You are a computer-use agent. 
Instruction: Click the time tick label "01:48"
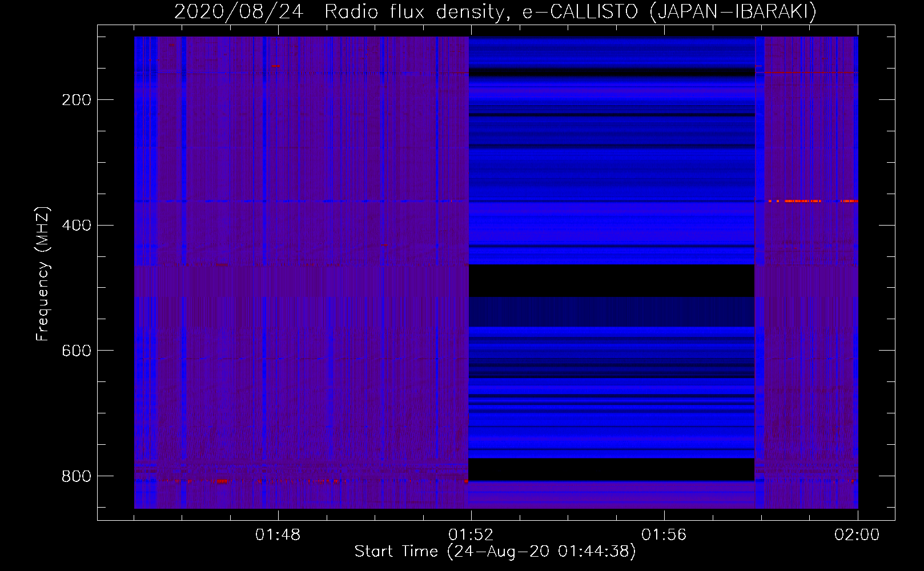click(278, 535)
